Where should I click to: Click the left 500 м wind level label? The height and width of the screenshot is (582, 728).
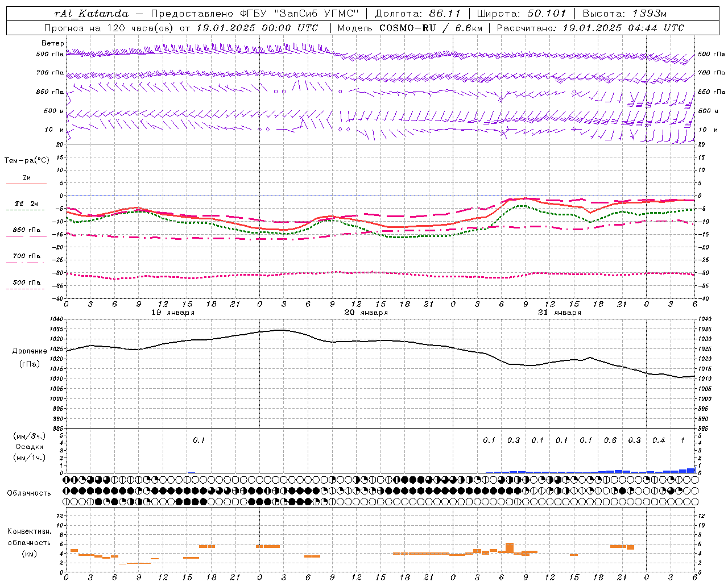[x=54, y=111]
